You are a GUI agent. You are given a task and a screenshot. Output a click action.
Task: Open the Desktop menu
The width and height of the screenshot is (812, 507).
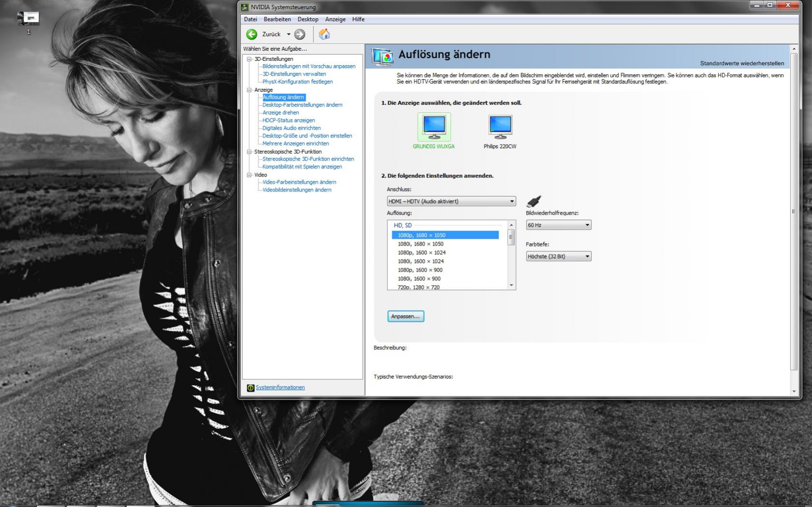pos(308,19)
